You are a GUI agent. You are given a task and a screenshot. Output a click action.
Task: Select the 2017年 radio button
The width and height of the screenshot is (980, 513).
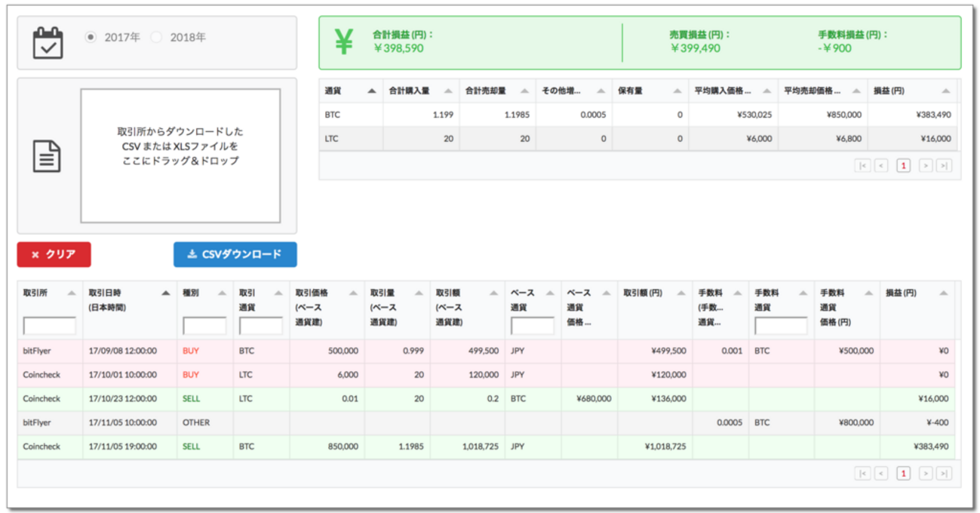(x=89, y=35)
